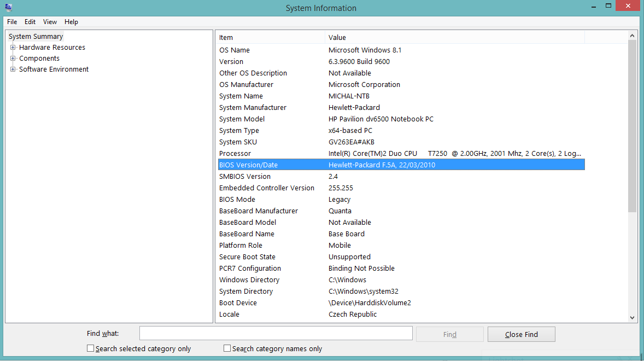Enable Search selected category only checkbox
This screenshot has height=361, width=644.
(90, 348)
